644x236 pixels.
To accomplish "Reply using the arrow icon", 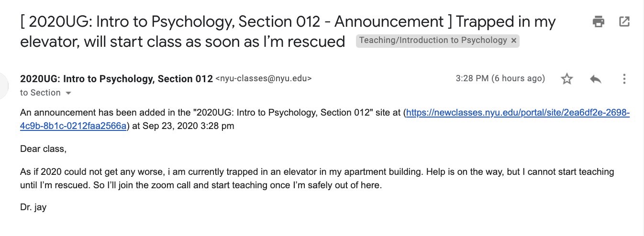I will point(596,79).
